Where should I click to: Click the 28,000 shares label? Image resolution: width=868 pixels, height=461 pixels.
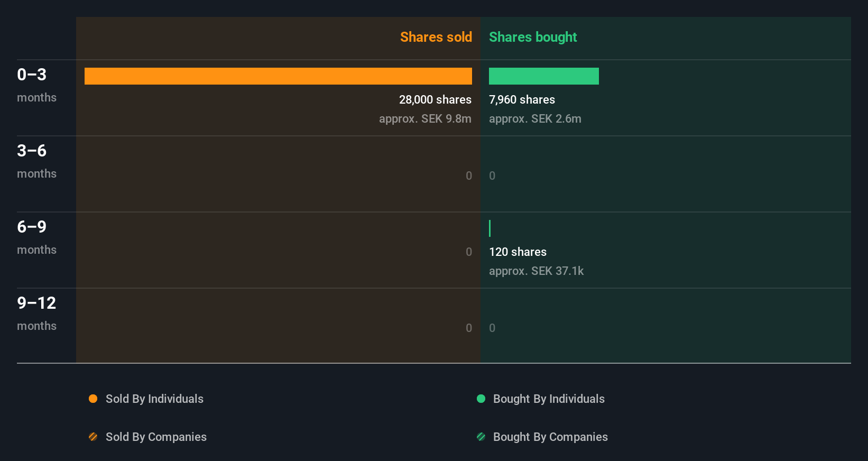pyautogui.click(x=435, y=99)
